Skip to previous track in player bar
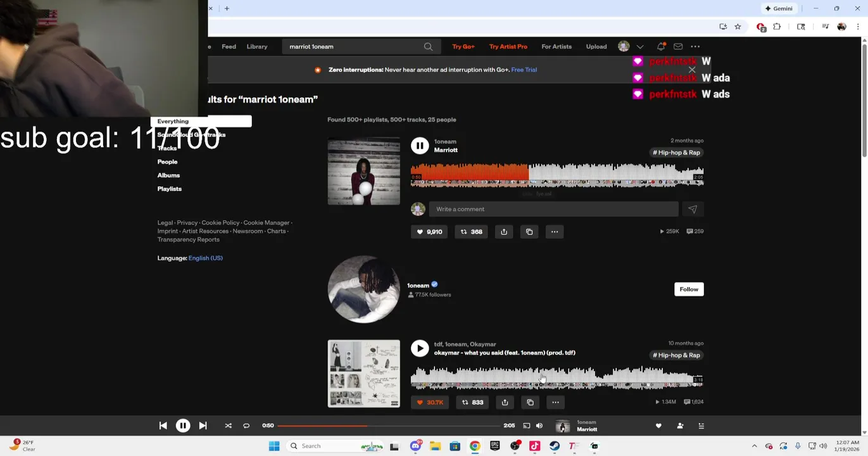The image size is (868, 456). (x=163, y=426)
